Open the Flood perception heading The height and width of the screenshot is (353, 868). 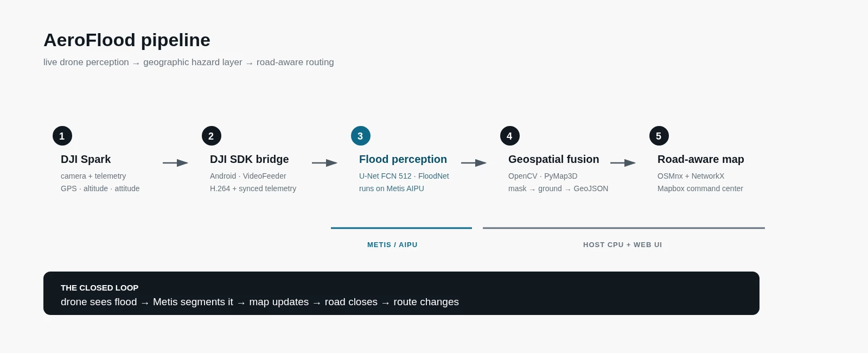pos(403,159)
